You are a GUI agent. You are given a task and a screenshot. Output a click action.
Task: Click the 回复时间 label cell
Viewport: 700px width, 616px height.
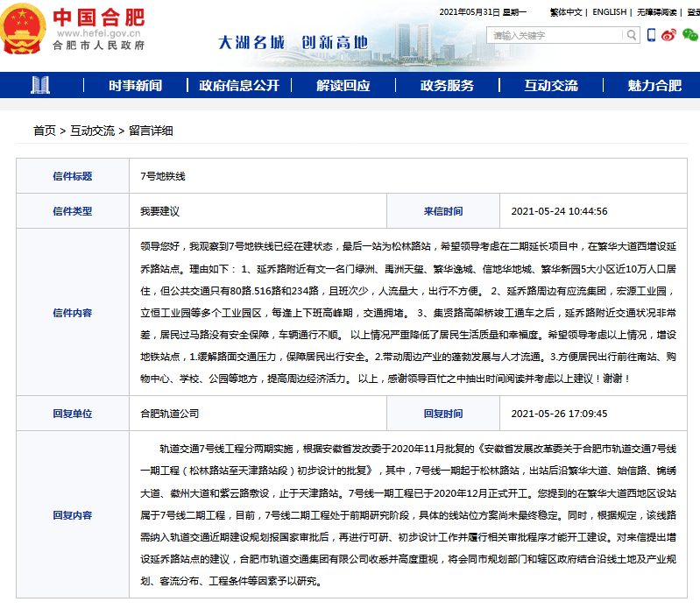pyautogui.click(x=443, y=414)
